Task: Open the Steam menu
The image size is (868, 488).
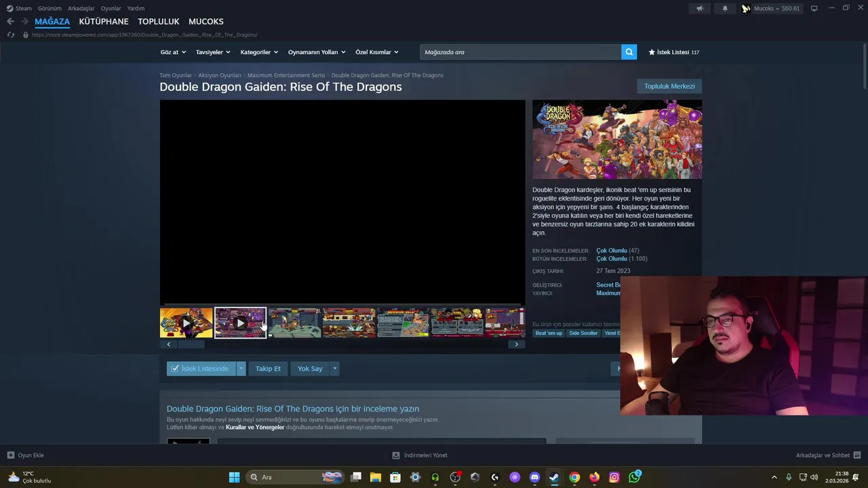Action: [x=19, y=8]
